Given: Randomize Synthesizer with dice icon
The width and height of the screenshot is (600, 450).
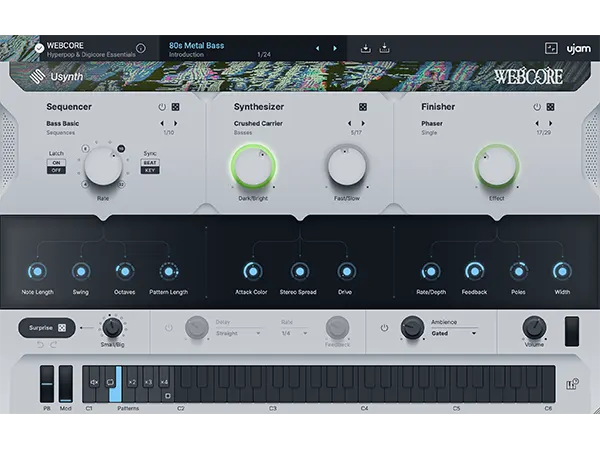Looking at the screenshot, I should click(x=363, y=107).
